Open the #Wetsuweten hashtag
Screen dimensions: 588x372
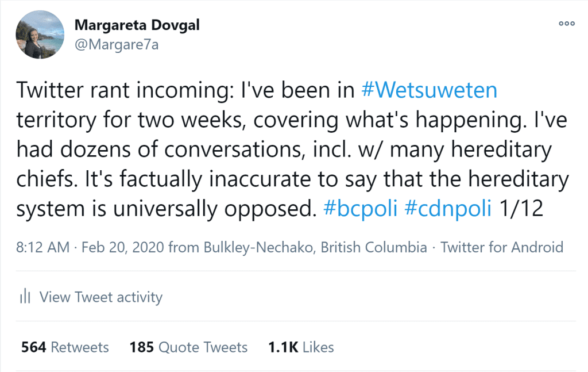click(429, 90)
